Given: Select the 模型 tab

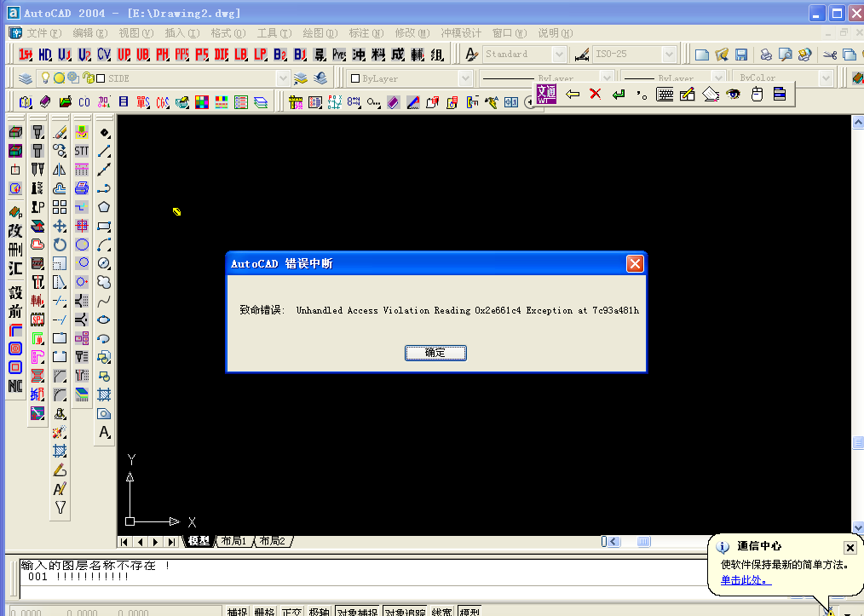Looking at the screenshot, I should click(x=199, y=541).
